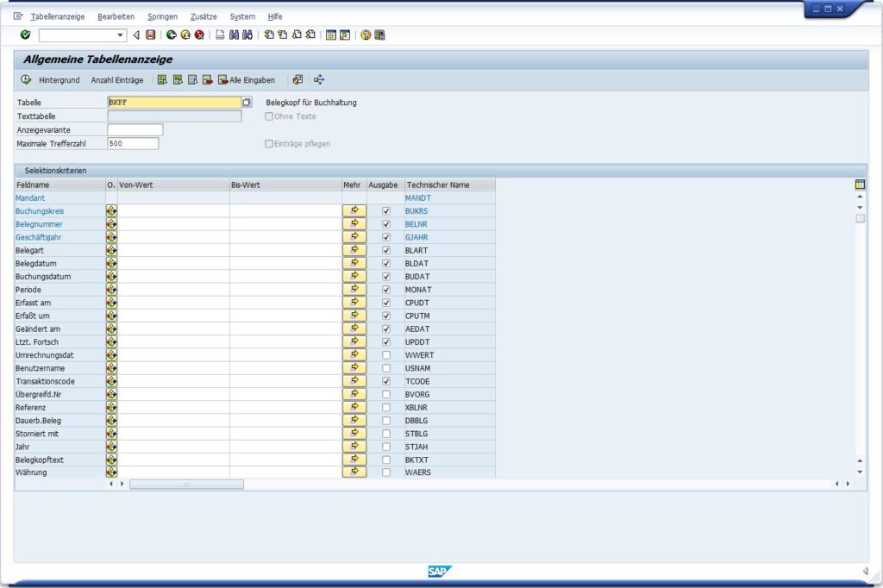Uncheck Ausgabe checkbox for BUKRS
Screen dimensions: 883x588
pos(386,211)
